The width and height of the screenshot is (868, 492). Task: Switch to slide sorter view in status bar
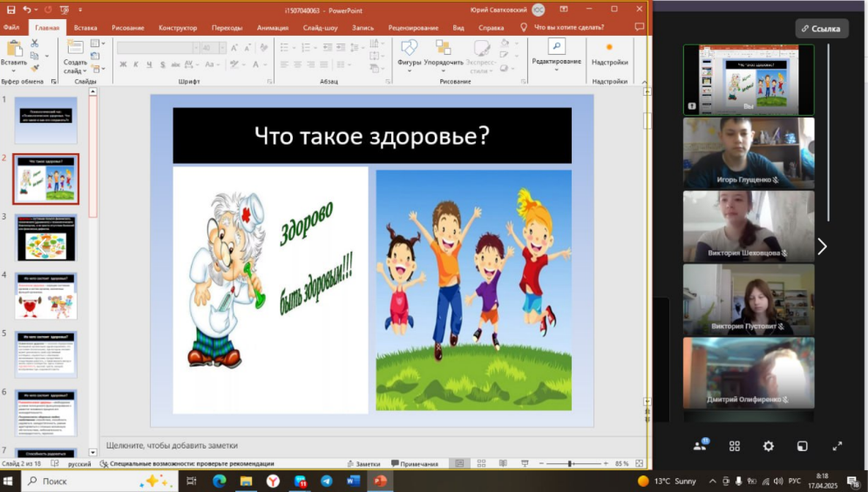481,463
